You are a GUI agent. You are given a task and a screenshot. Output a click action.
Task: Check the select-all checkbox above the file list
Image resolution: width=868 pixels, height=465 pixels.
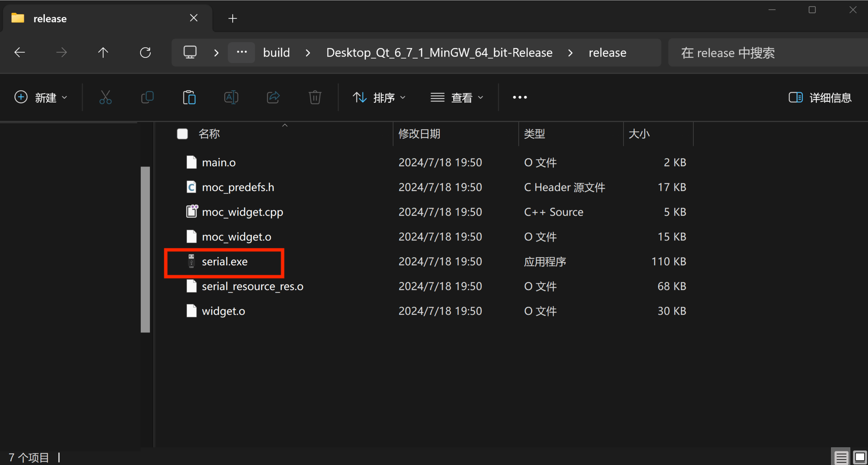182,134
